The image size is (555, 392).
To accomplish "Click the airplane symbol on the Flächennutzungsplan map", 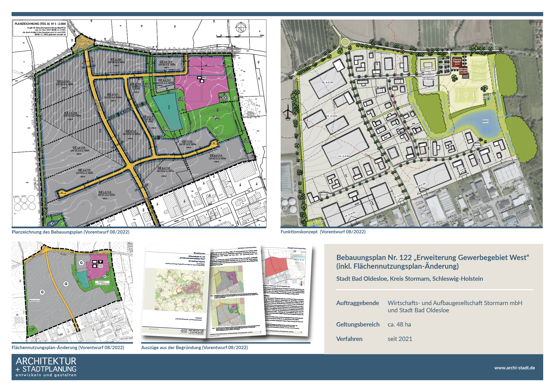I will [20, 281].
